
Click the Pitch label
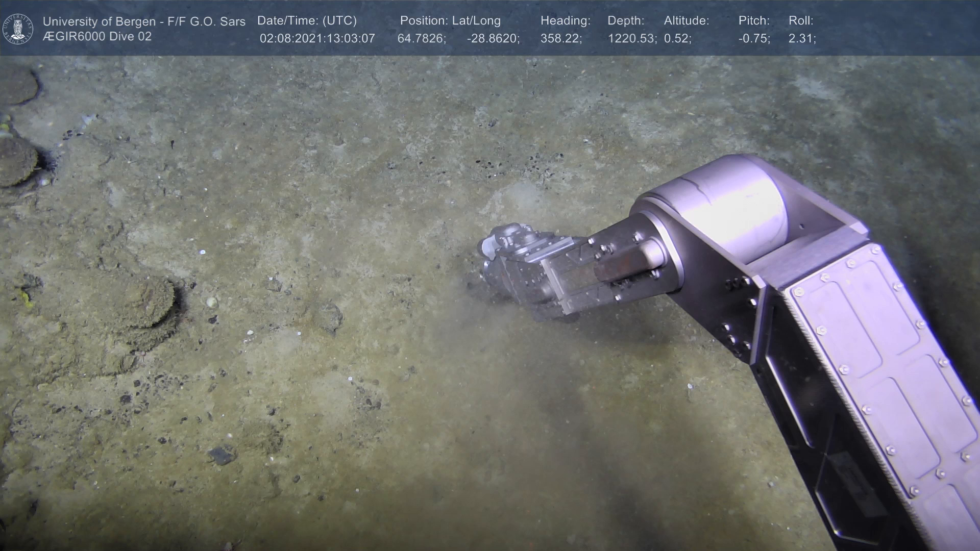click(754, 21)
